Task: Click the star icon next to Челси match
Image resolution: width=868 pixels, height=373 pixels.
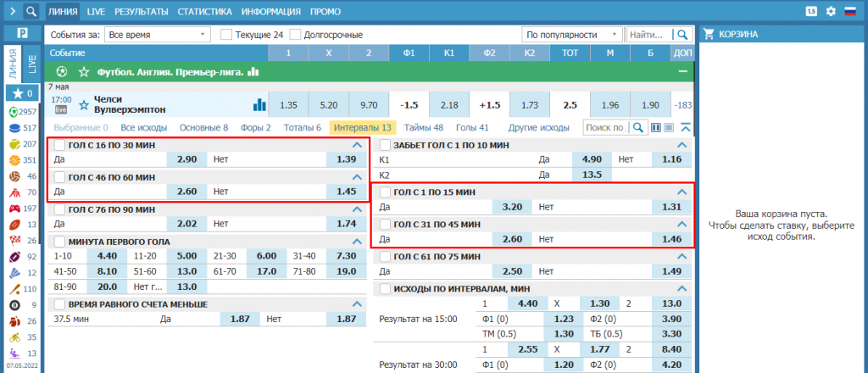Action: [x=83, y=105]
